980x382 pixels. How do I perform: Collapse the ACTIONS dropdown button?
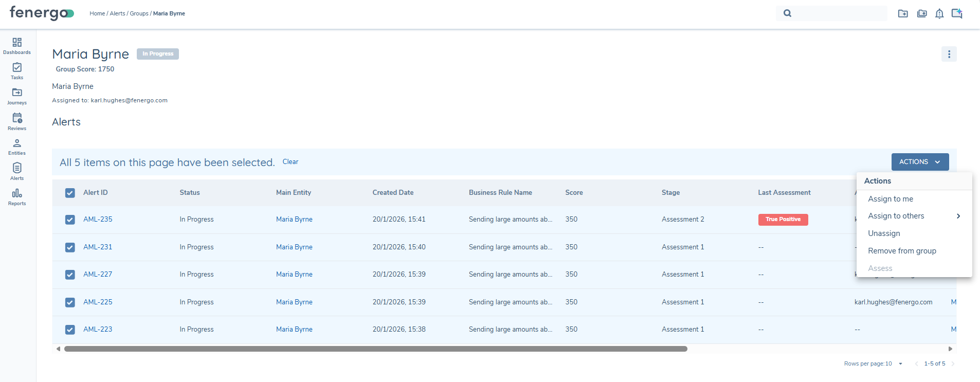(920, 162)
